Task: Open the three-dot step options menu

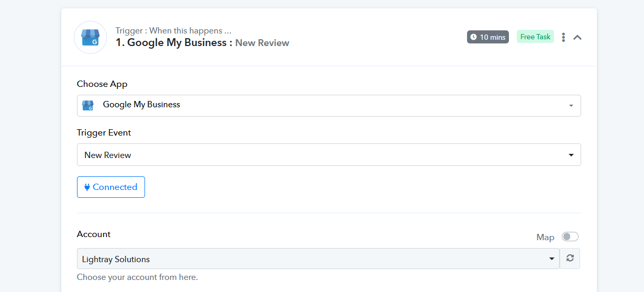Action: tap(563, 37)
